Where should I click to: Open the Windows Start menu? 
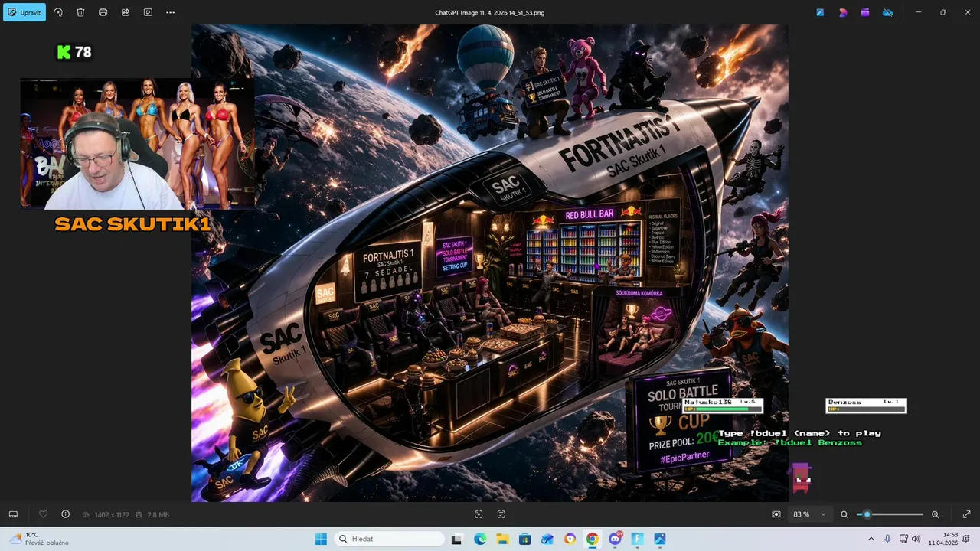[320, 539]
